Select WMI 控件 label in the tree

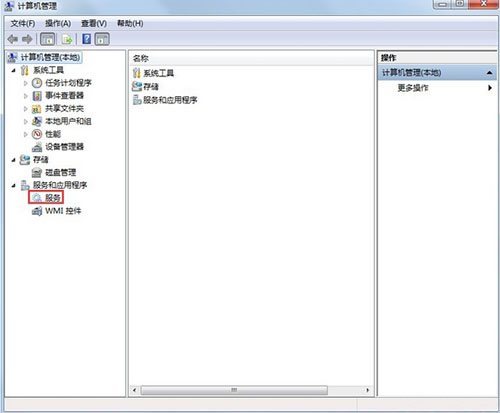pos(63,211)
